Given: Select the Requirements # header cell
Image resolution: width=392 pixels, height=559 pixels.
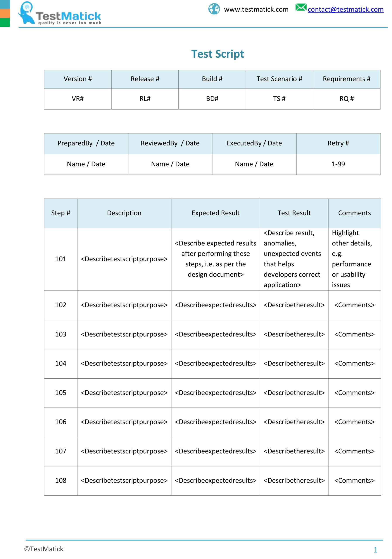Looking at the screenshot, I should [x=347, y=79].
